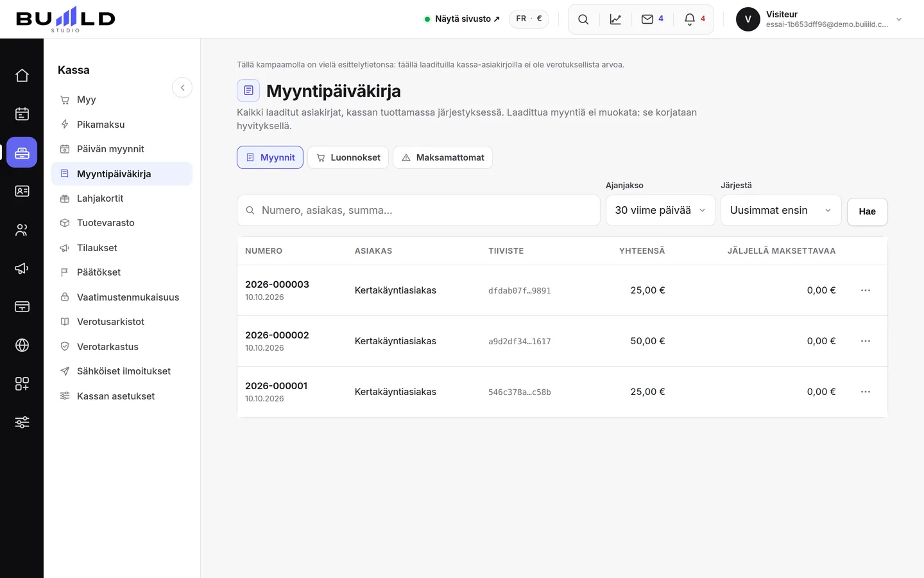Click the JÄLJELLÄ MAKSETTAVAA column header

pyautogui.click(x=782, y=251)
